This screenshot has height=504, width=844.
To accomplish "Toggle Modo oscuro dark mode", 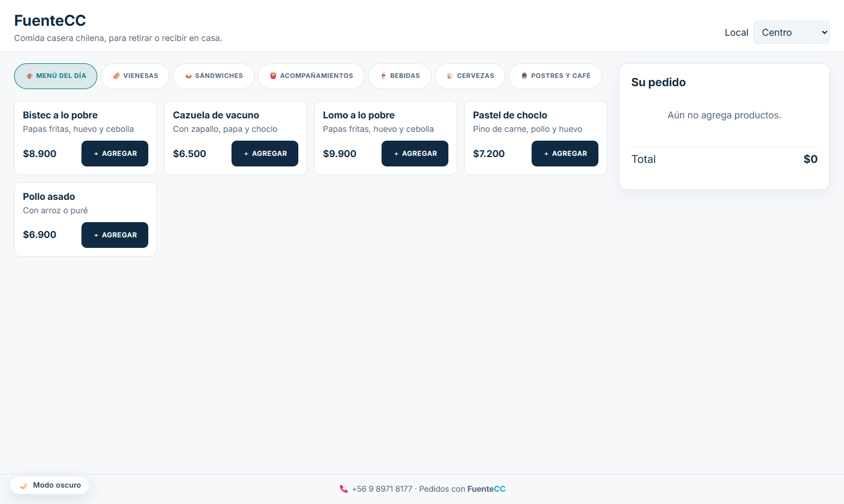I will pyautogui.click(x=50, y=485).
